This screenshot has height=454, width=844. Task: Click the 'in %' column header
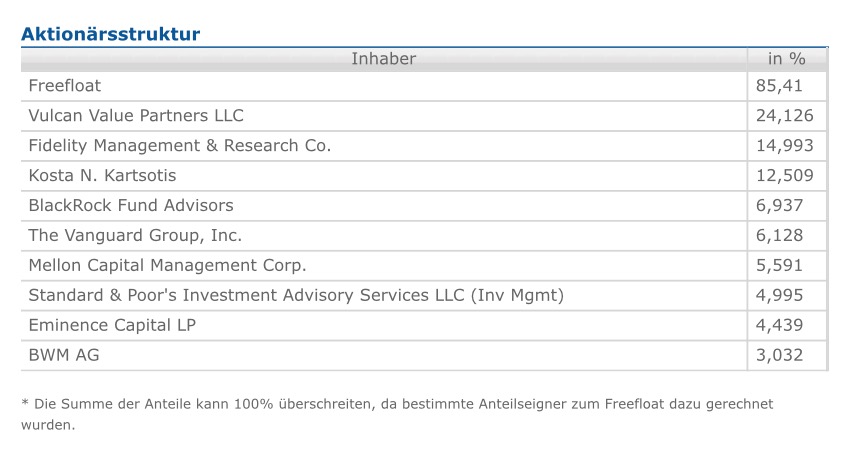(x=786, y=59)
